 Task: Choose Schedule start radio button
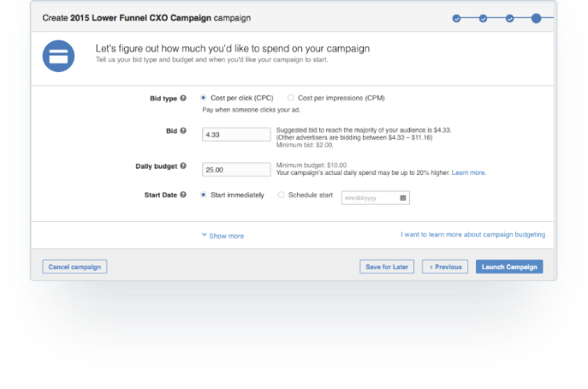point(281,194)
